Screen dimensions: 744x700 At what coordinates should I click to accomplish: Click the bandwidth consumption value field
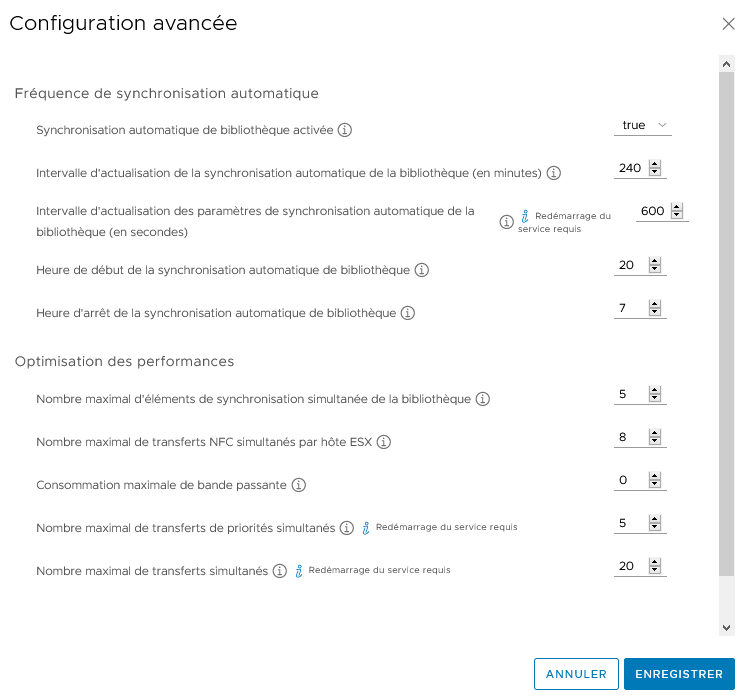click(x=631, y=480)
